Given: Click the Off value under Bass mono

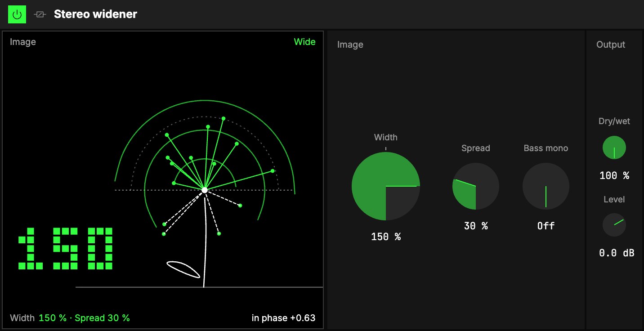Looking at the screenshot, I should click(x=546, y=226).
